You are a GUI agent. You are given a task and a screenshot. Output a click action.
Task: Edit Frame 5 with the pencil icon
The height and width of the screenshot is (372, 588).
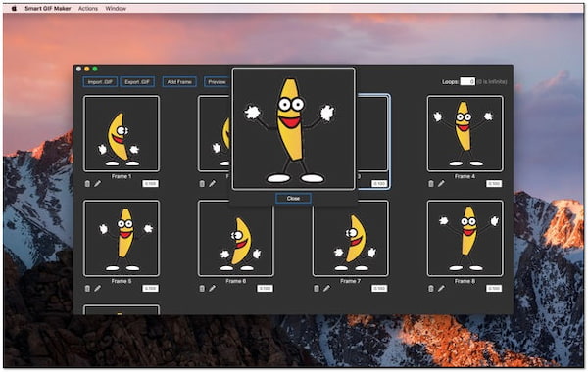(x=97, y=288)
